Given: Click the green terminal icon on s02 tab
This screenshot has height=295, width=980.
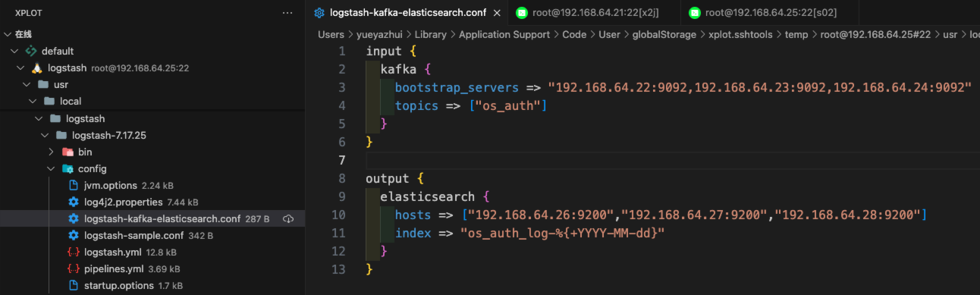Looking at the screenshot, I should tap(694, 13).
